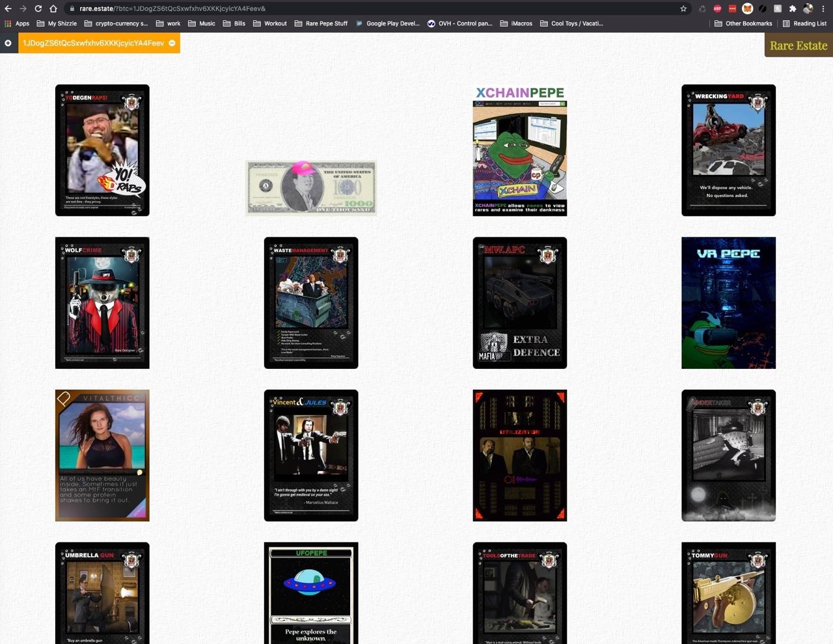The width and height of the screenshot is (833, 644).
Task: Click the black slashed-circle extension icon
Action: 762,8
